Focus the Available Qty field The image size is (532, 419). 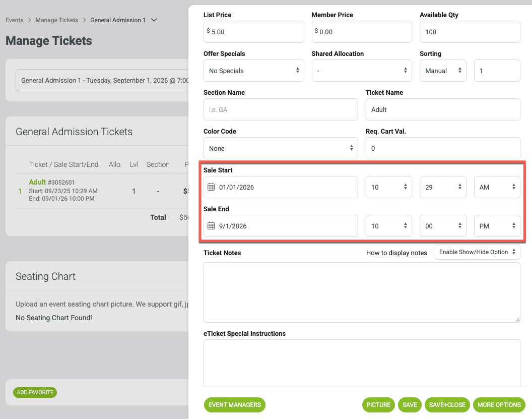pyautogui.click(x=470, y=32)
